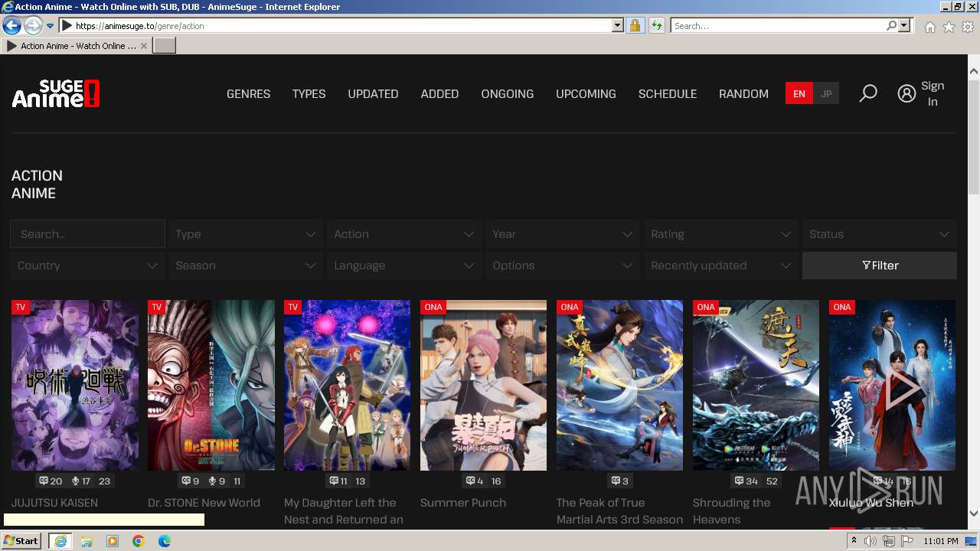Click the Jujutsu Kaisen poster thumbnail
This screenshot has width=980, height=551.
coord(75,385)
